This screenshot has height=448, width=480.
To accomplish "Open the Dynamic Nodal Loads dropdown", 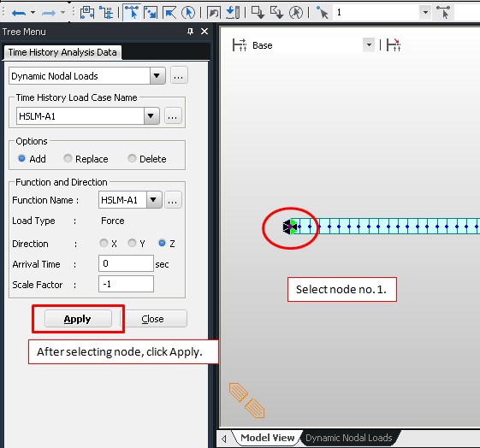I will click(x=157, y=75).
